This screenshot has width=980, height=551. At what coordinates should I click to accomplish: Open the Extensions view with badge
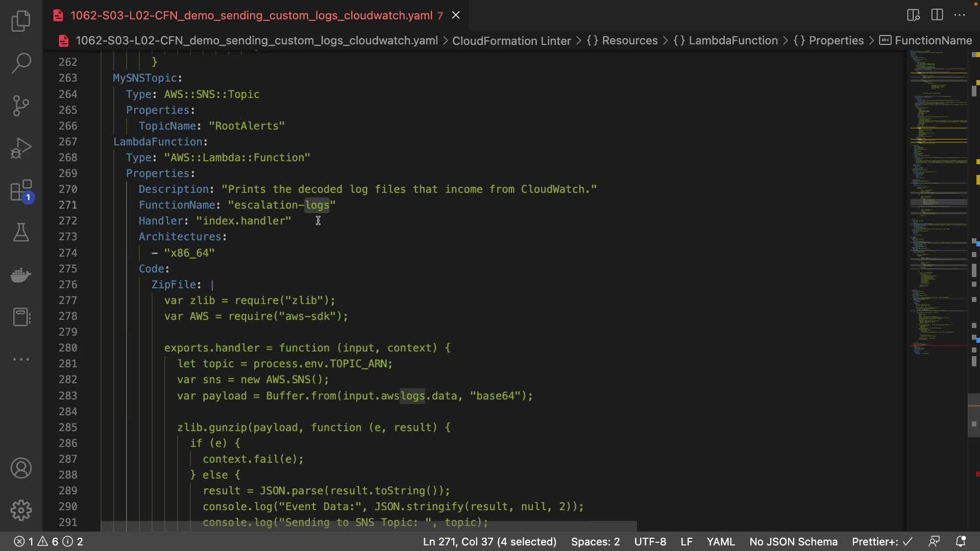pos(21,191)
